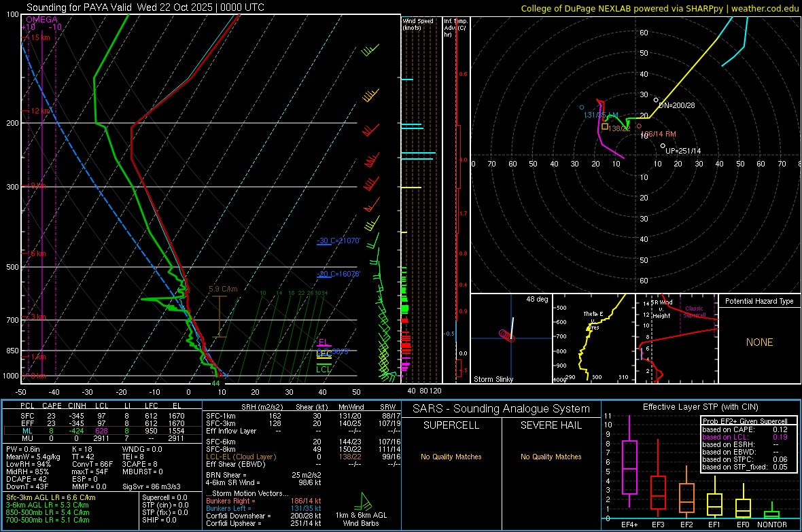Select the Eff Shear (EBWD) row

pos(303,465)
